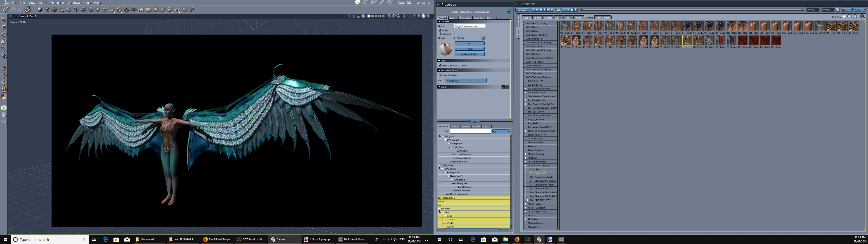This screenshot has width=868, height=244.
Task: Click the Bone tool icon in the top toolbar
Action: point(192,9)
